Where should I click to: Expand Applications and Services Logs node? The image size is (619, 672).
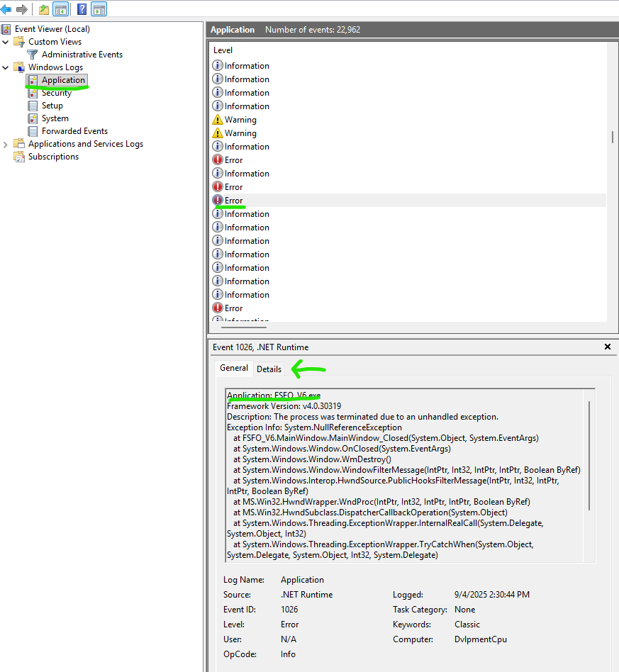pos(6,144)
